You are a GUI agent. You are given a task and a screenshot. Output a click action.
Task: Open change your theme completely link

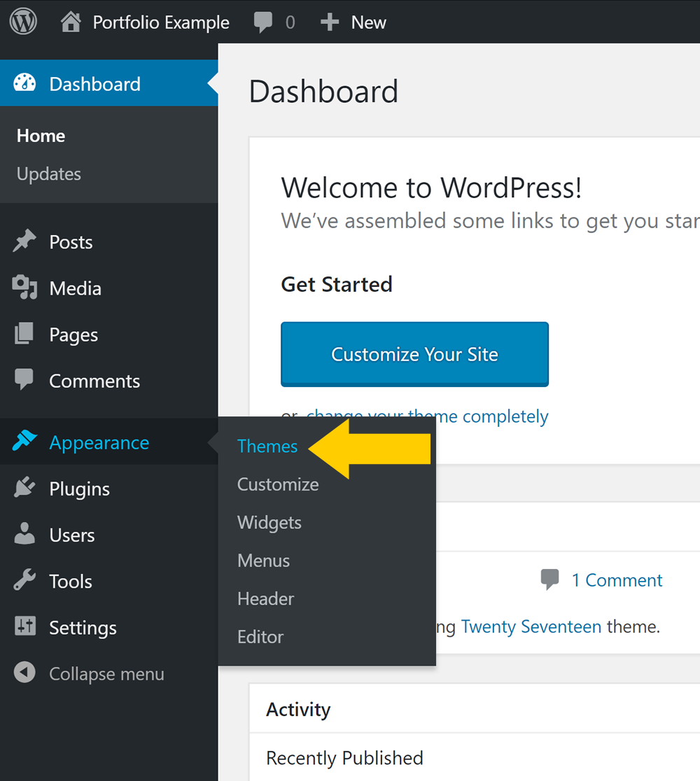pyautogui.click(x=427, y=416)
